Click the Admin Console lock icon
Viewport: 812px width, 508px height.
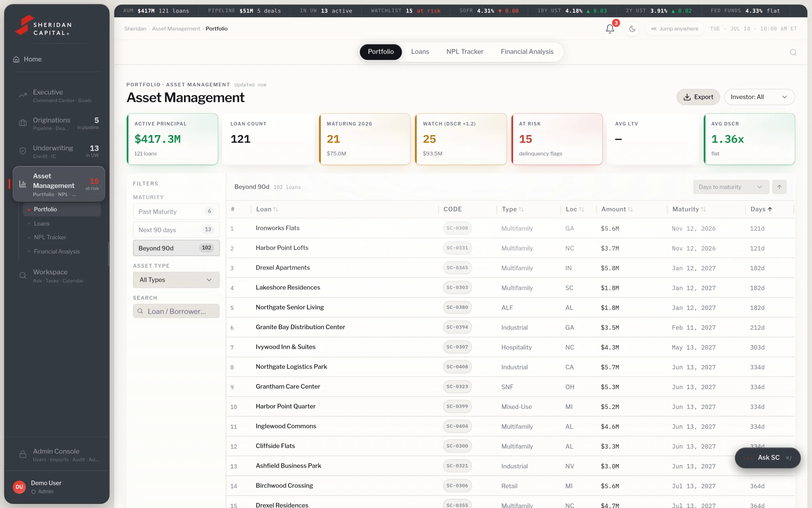point(23,454)
